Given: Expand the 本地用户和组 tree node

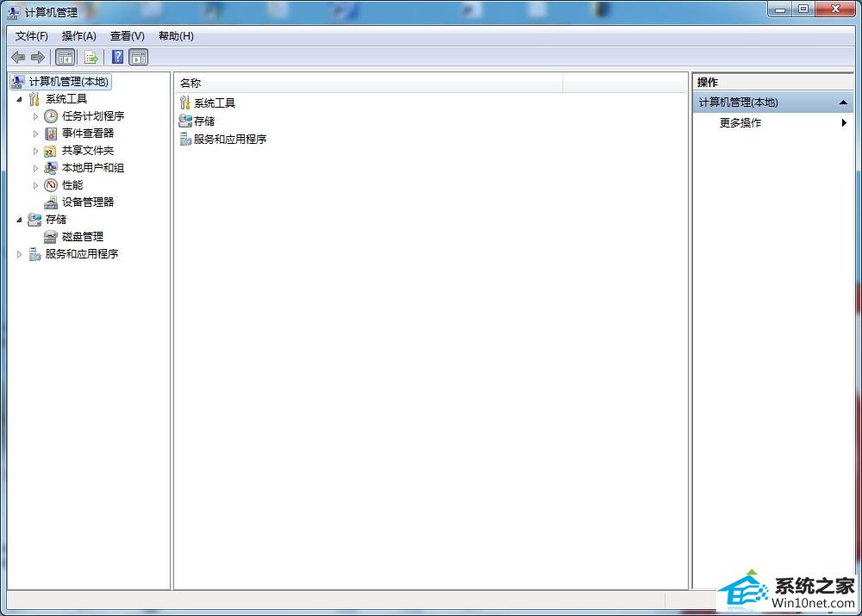Looking at the screenshot, I should (35, 168).
